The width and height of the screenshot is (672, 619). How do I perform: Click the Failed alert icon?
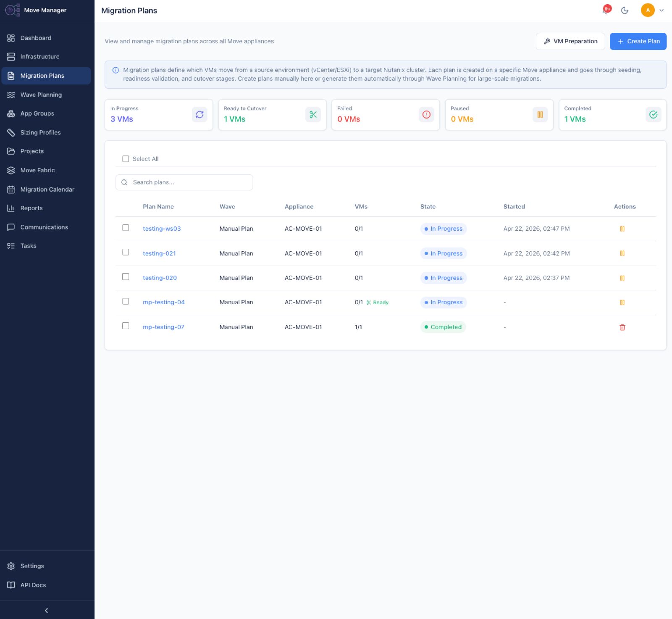pos(426,114)
